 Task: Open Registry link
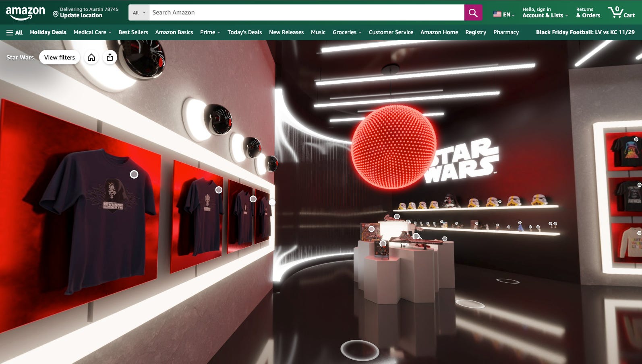click(x=476, y=32)
